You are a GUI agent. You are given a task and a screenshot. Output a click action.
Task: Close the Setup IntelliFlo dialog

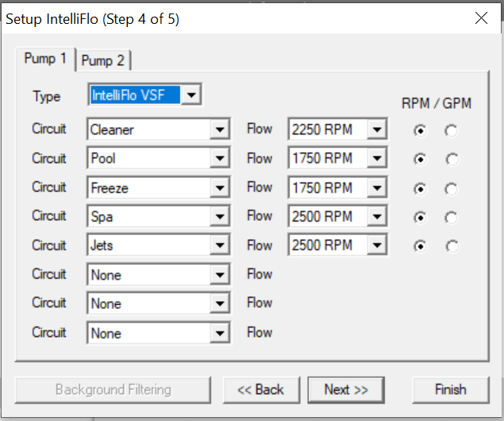(481, 18)
